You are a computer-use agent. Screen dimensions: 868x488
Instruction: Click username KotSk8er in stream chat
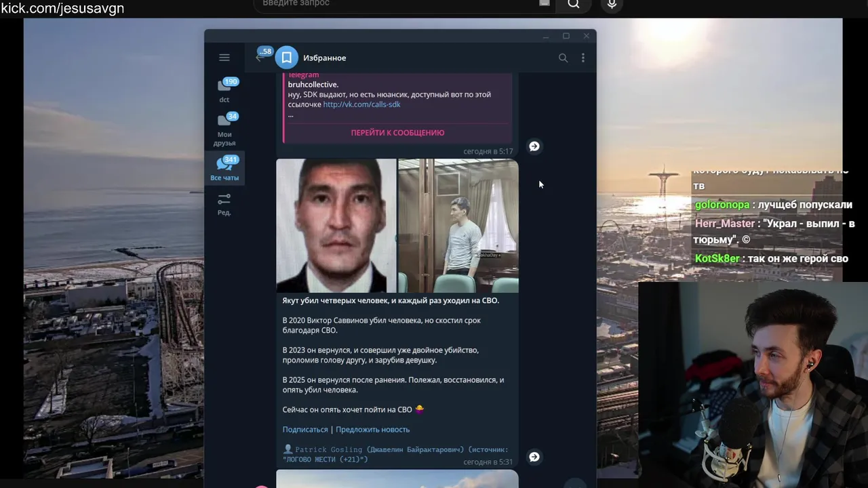click(717, 259)
